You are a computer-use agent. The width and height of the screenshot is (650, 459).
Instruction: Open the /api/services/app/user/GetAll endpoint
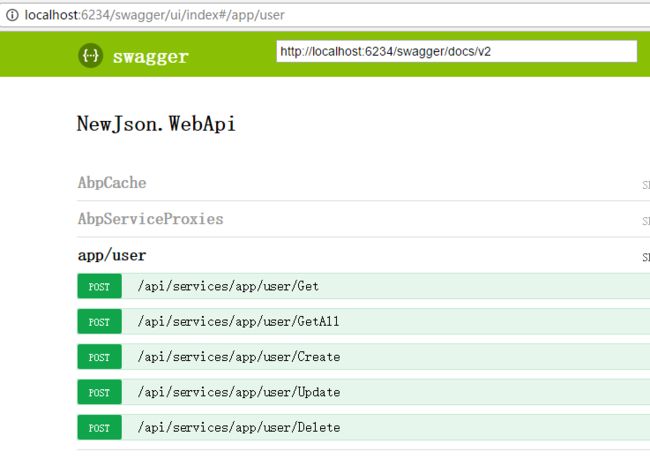pyautogui.click(x=238, y=321)
